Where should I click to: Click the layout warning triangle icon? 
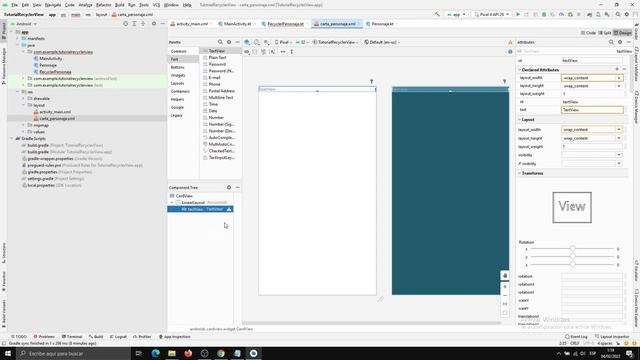[510, 42]
